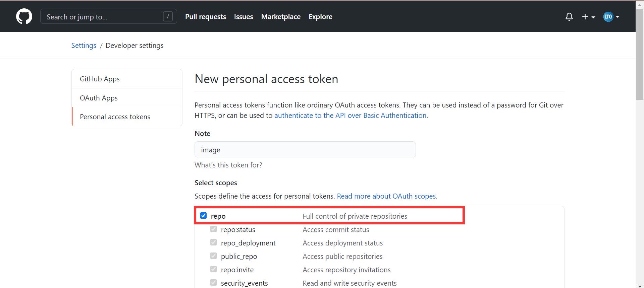Open Pull requests in the header
The image size is (644, 288).
pyautogui.click(x=206, y=17)
